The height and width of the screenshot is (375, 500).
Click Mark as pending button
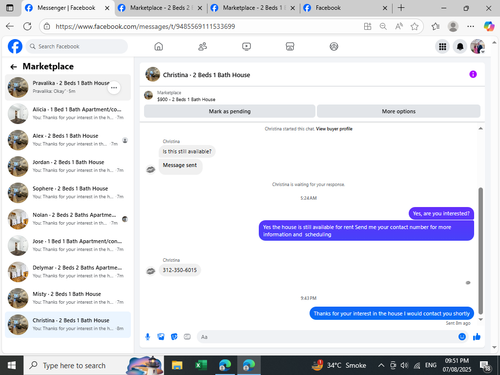click(x=229, y=111)
